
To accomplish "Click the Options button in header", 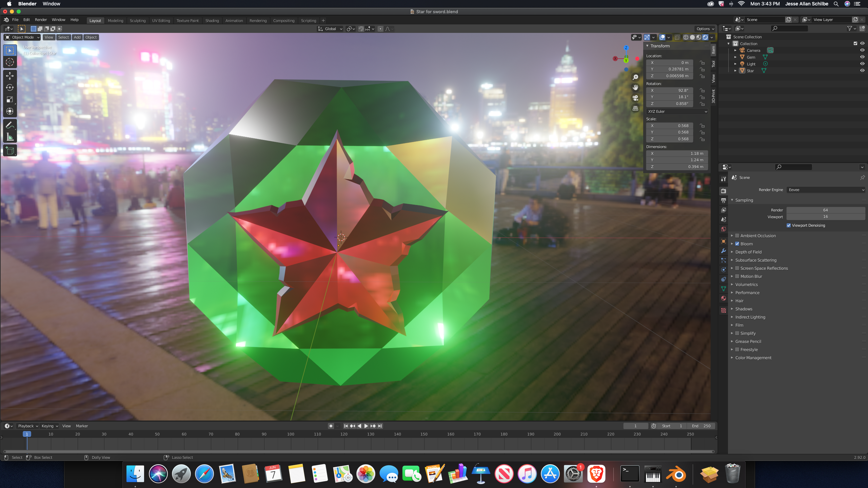I will (x=705, y=29).
